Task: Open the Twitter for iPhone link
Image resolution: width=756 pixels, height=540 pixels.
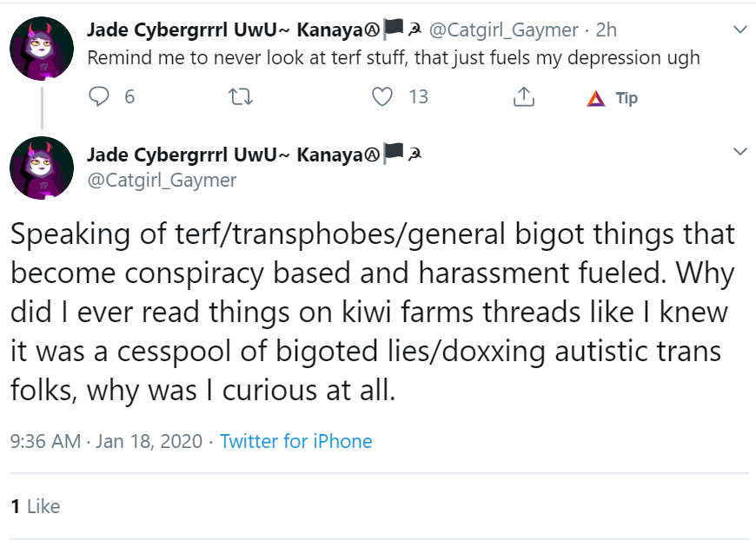Action: [296, 441]
